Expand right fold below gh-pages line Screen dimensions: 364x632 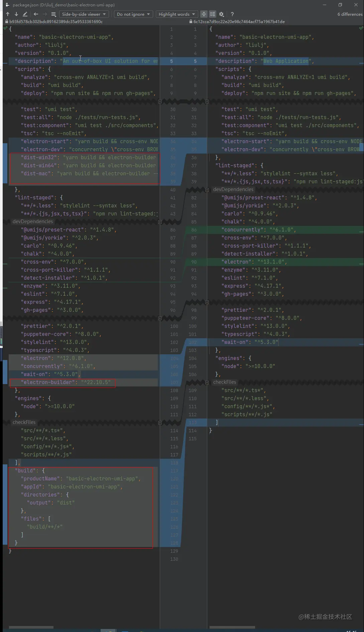tap(207, 302)
